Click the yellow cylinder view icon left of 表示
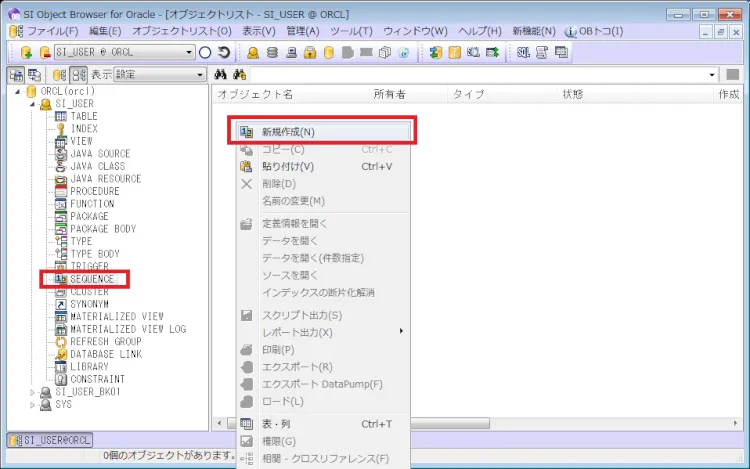The image size is (750, 469). point(59,75)
